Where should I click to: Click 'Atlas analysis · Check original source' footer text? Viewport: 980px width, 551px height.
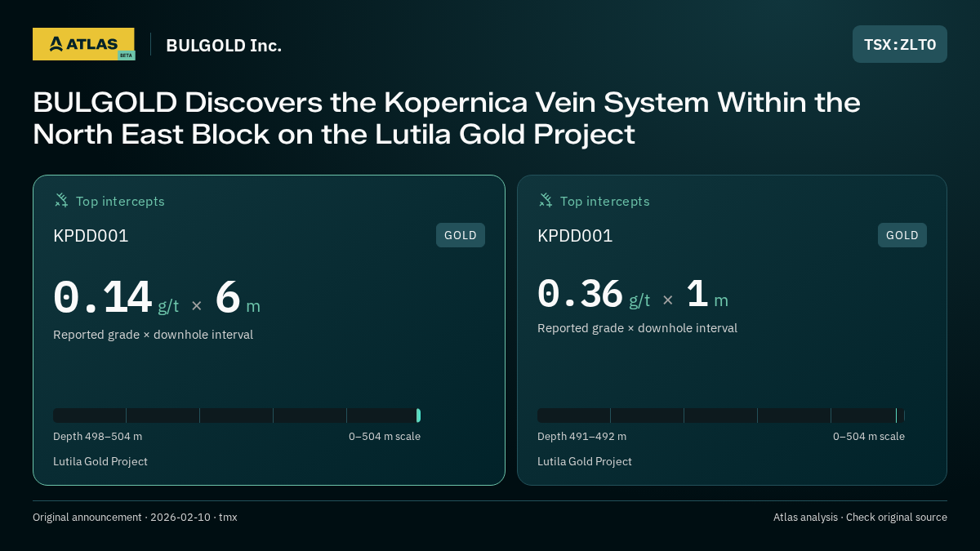coord(860,518)
